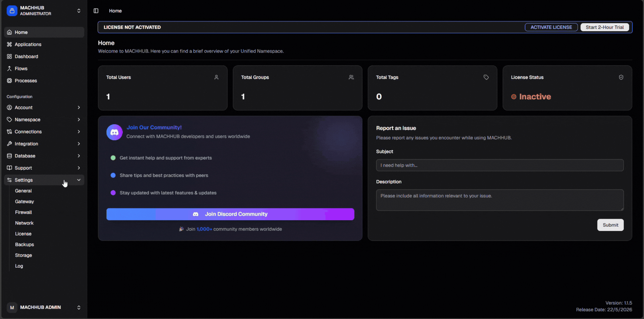Click the Home breadcrumb at top
Image resolution: width=644 pixels, height=319 pixels.
coord(115,11)
